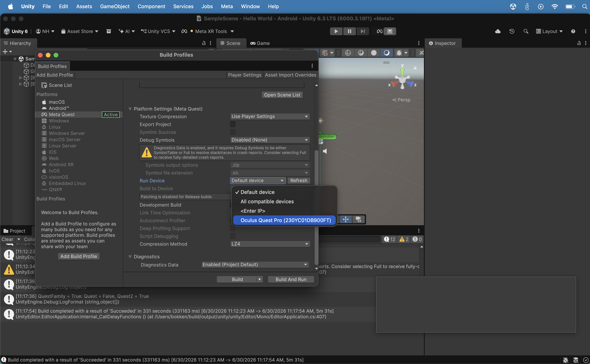590x364 pixels.
Task: Open the Debug Symbols dropdown
Action: click(x=270, y=140)
